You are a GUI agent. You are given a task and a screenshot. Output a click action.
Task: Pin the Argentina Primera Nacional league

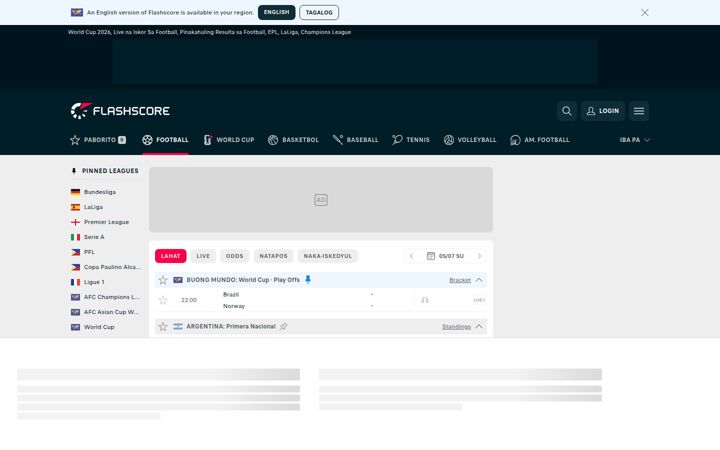coord(283,326)
